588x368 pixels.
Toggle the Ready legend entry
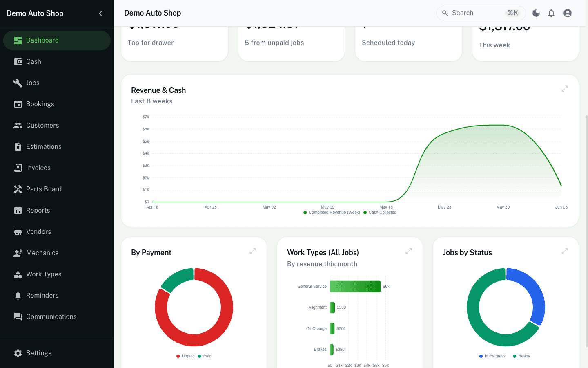pyautogui.click(x=521, y=356)
